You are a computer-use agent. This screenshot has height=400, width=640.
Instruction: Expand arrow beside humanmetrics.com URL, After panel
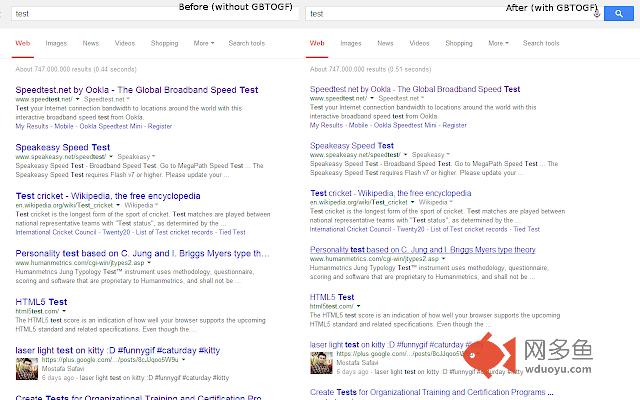443,259
